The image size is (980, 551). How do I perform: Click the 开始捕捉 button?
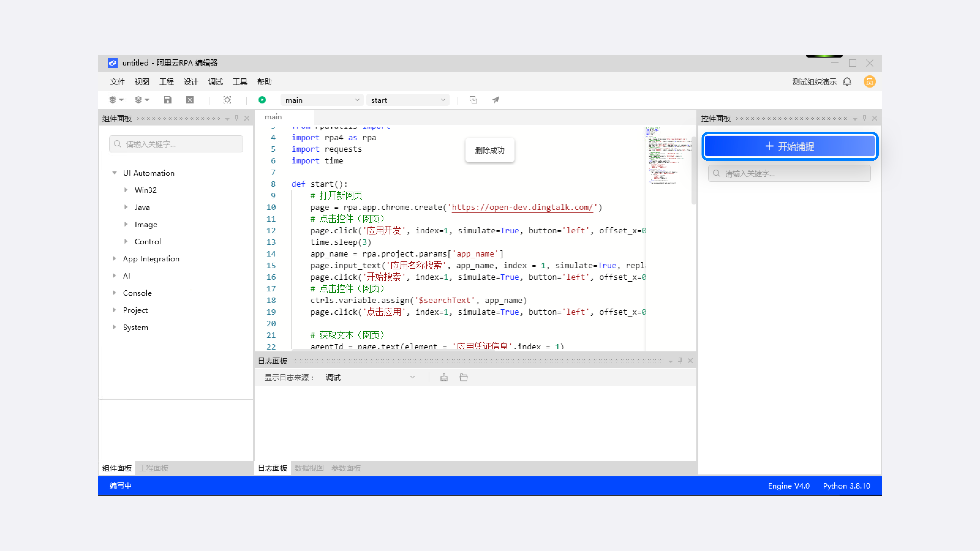790,146
